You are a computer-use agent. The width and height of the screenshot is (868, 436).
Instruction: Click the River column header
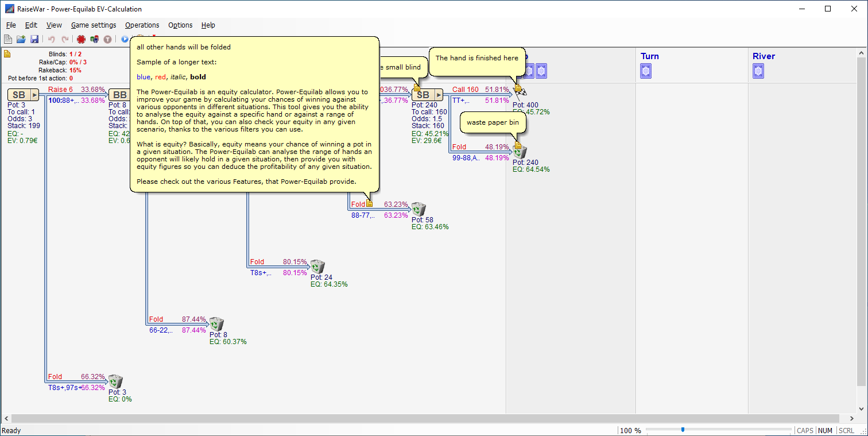coord(764,56)
